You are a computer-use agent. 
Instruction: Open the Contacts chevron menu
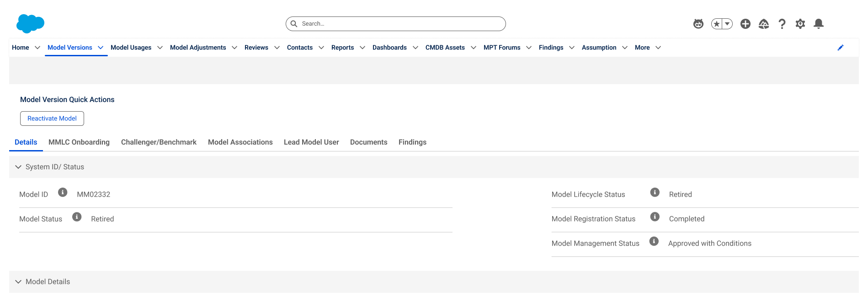tap(321, 48)
